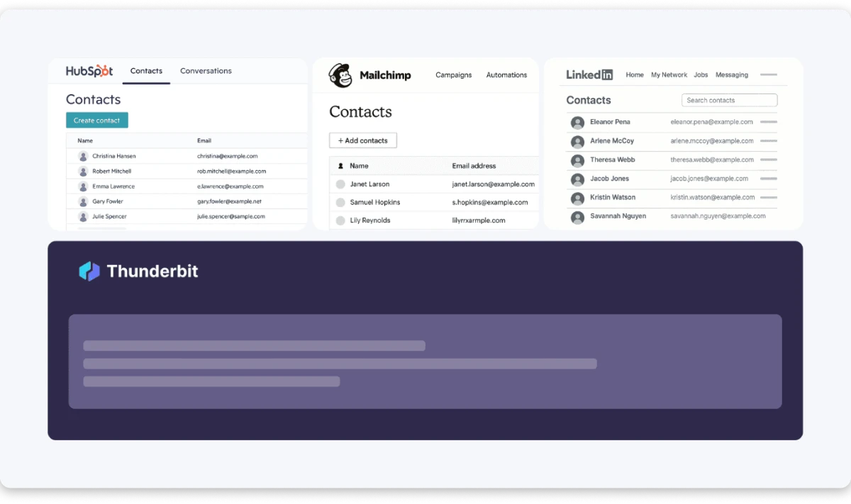Click jacob.jones@example.com email
The width and height of the screenshot is (851, 504).
tap(711, 179)
